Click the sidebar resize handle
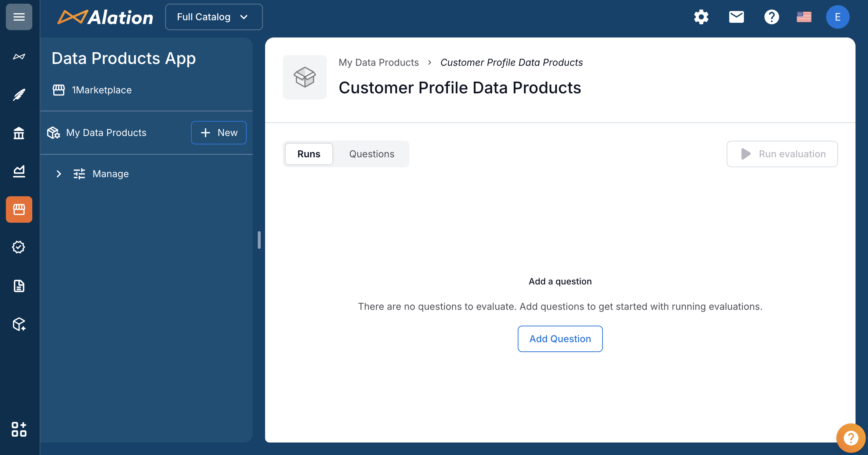 [259, 240]
